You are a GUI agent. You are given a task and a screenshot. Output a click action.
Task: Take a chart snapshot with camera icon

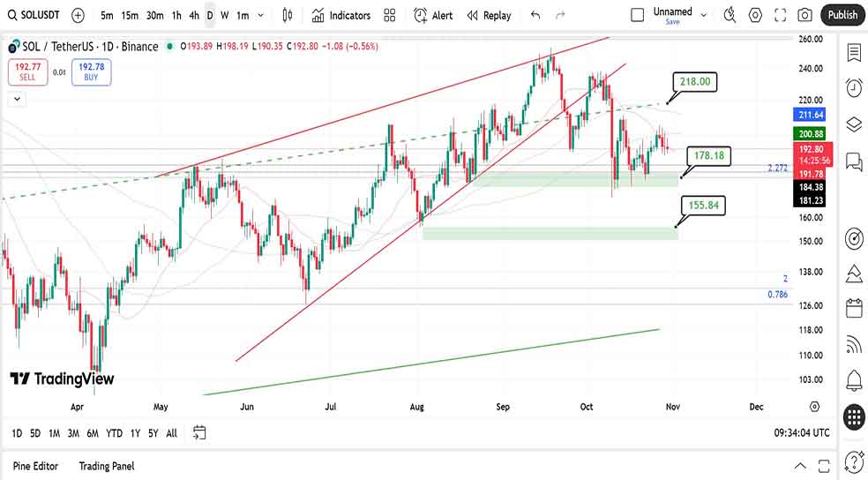(804, 15)
